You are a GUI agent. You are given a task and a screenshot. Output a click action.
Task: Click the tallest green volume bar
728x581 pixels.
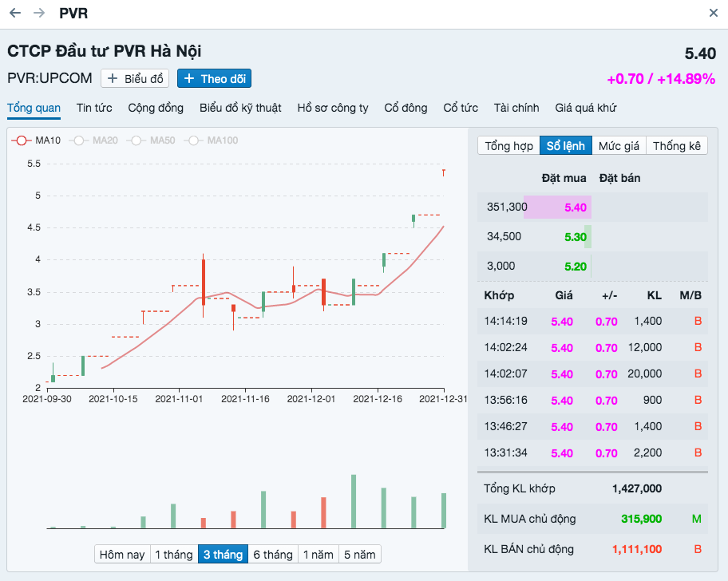354,501
